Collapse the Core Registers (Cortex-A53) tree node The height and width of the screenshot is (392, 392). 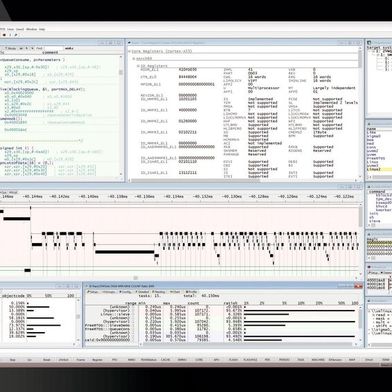click(129, 52)
